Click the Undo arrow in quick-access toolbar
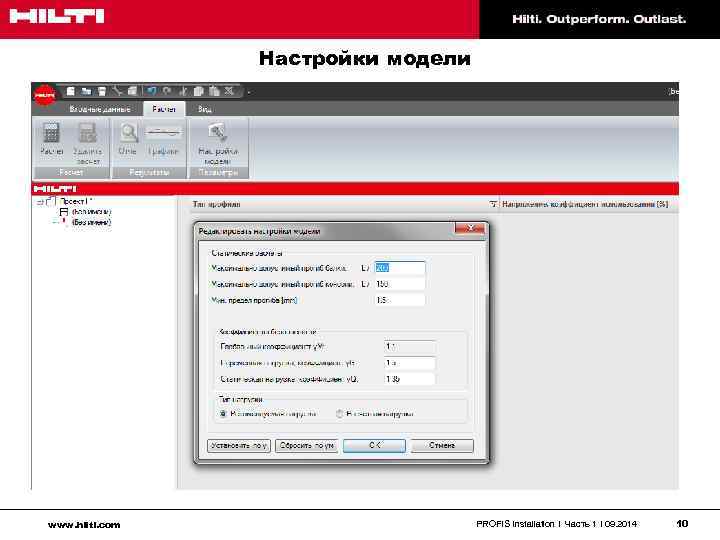This screenshot has height=540, width=720. (x=152, y=91)
